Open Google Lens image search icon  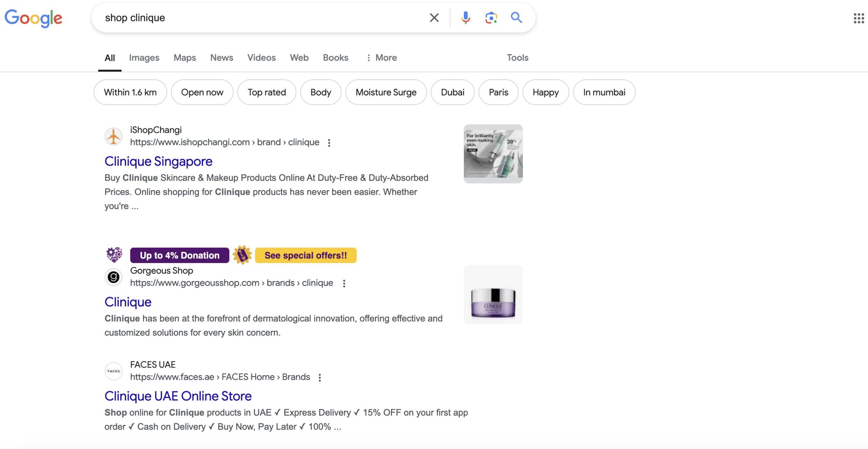[x=491, y=18]
